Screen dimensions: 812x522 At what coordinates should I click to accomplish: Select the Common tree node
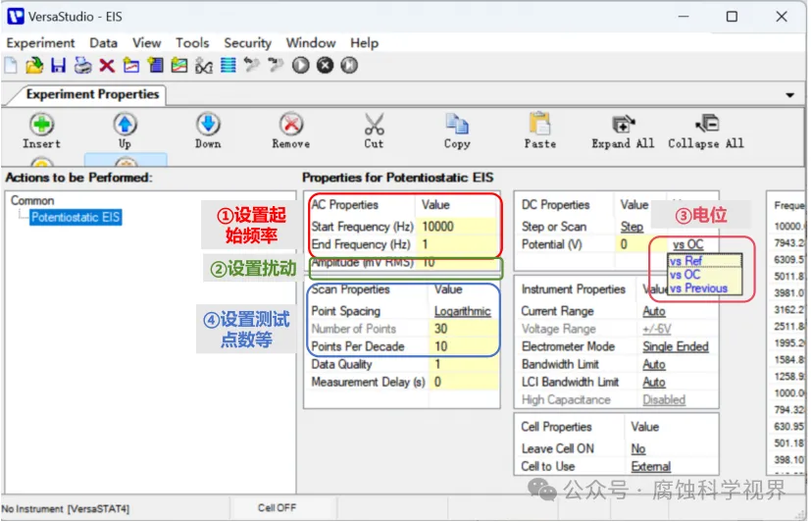point(32,200)
